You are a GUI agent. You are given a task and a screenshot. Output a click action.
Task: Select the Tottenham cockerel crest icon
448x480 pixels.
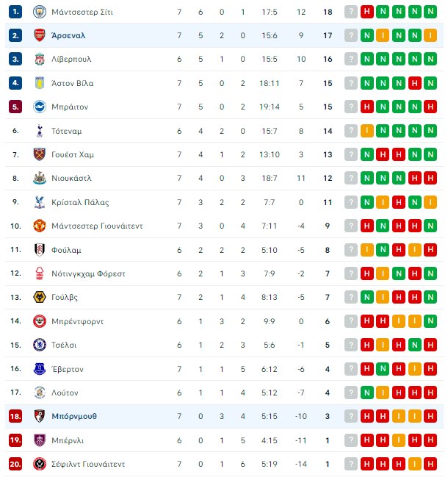[40, 131]
